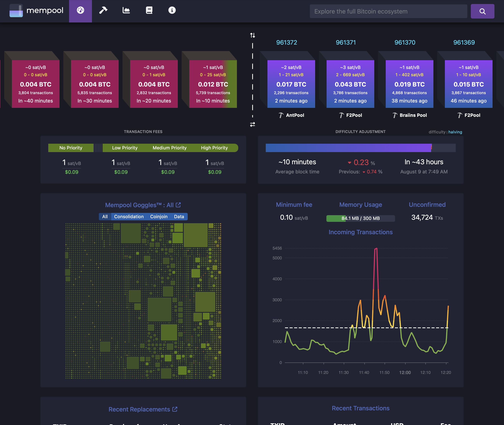Click the AntPool pickaxe icon
The height and width of the screenshot is (425, 504).
pyautogui.click(x=281, y=115)
